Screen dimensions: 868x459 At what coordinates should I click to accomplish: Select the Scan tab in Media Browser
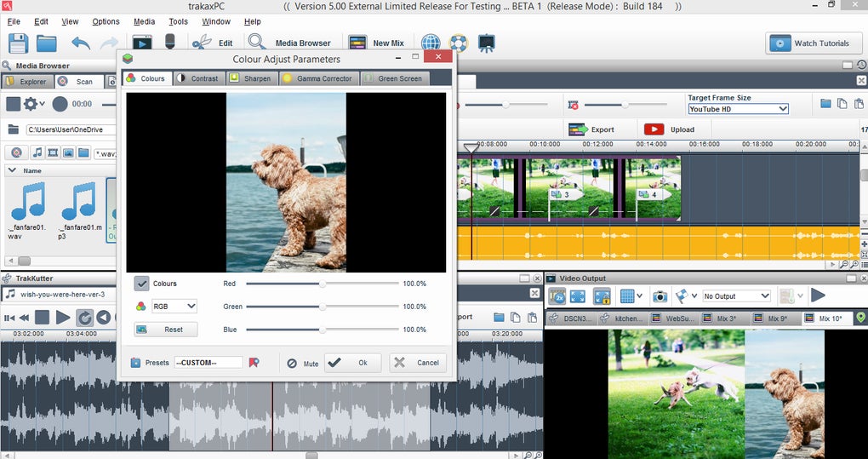[78, 82]
